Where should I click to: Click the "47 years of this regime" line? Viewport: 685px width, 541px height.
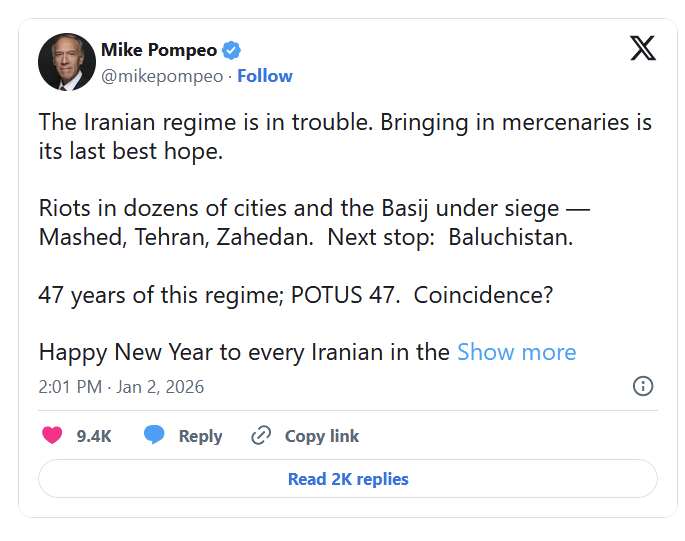296,296
